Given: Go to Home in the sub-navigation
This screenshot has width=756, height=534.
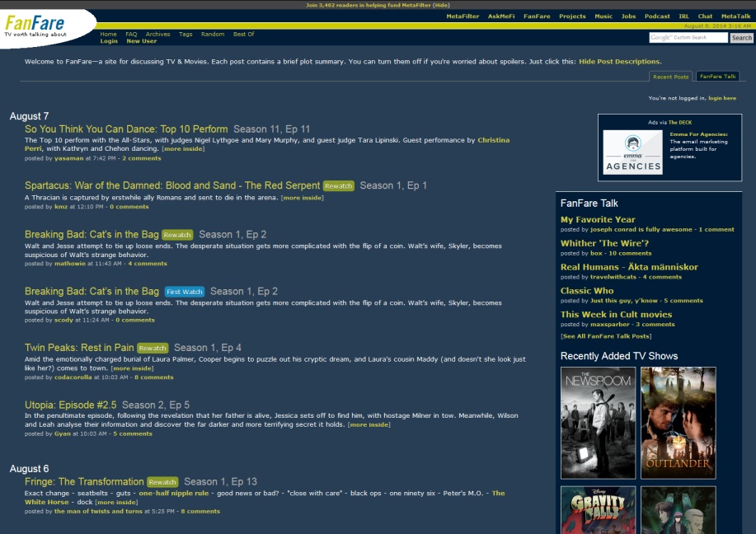Looking at the screenshot, I should (x=109, y=35).
